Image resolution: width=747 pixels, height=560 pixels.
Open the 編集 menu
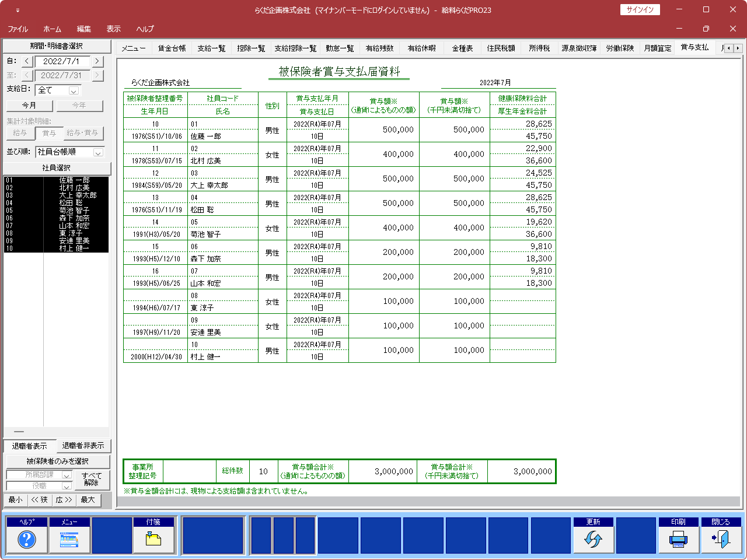(84, 29)
